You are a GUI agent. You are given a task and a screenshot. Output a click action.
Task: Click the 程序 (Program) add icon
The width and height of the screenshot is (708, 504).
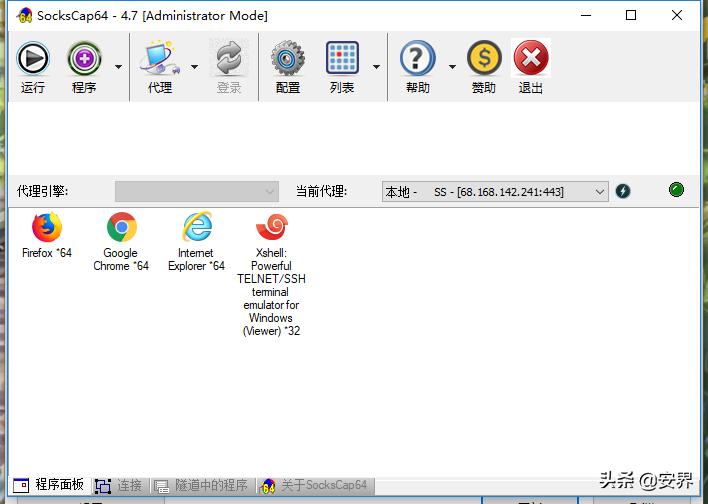84,59
